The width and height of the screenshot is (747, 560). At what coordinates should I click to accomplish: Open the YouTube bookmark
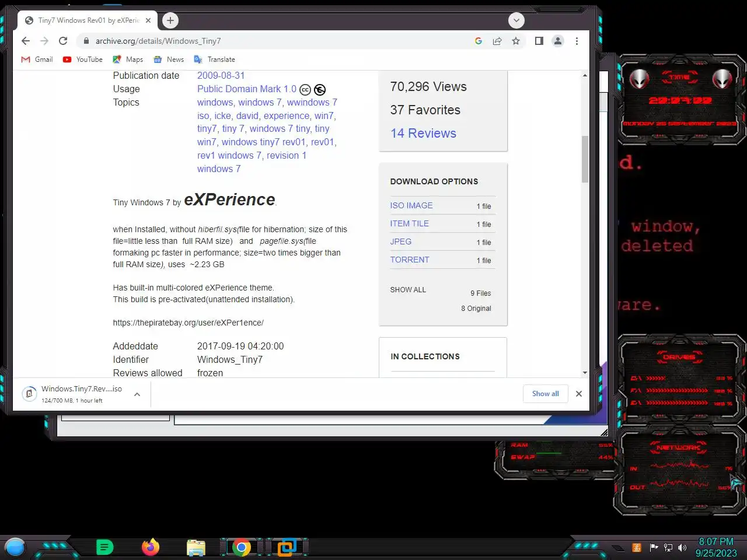point(82,60)
